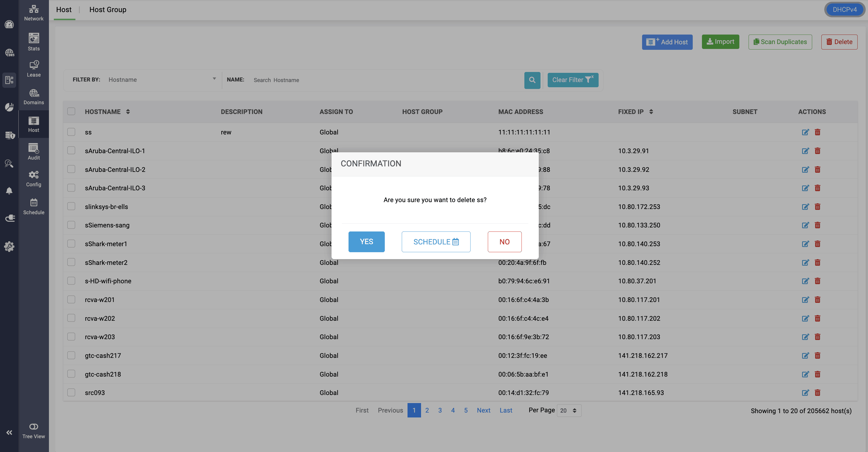Delete the src093 row
Screen dimensions: 868x452
817,393
